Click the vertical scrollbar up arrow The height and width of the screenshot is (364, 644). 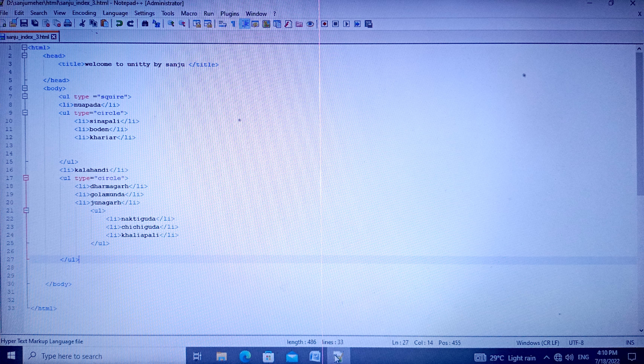[x=639, y=49]
